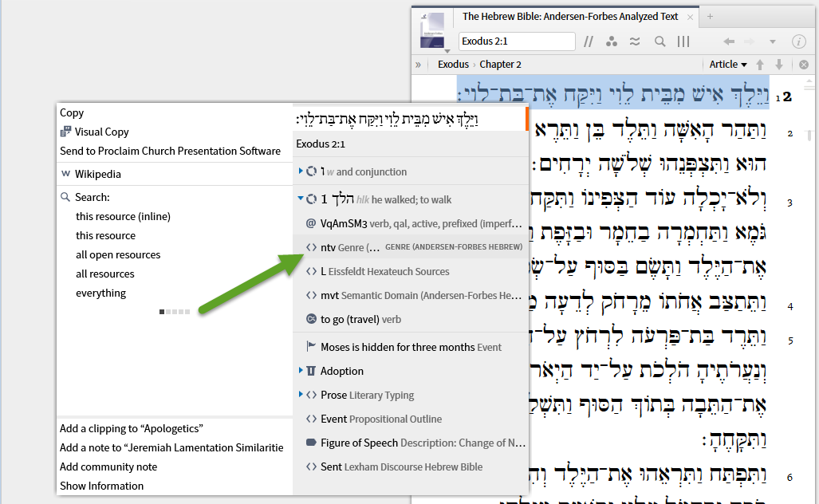The height and width of the screenshot is (504, 819).
Task: Click the Exodus 2:1 reference input box
Action: [517, 41]
